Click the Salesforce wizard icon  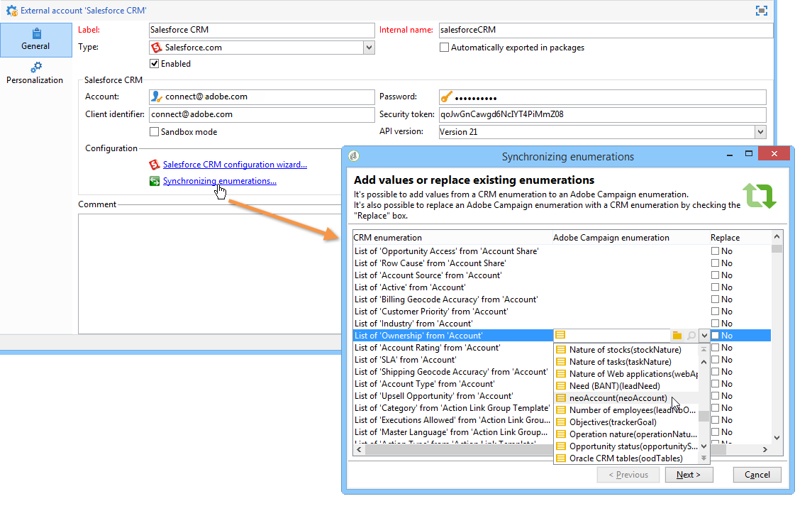155,165
